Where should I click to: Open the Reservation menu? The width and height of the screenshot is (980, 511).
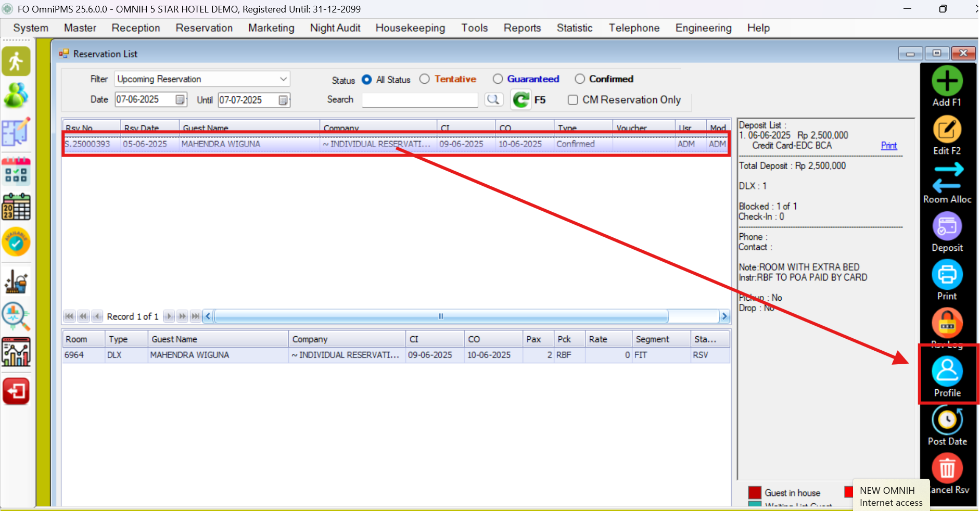click(204, 28)
